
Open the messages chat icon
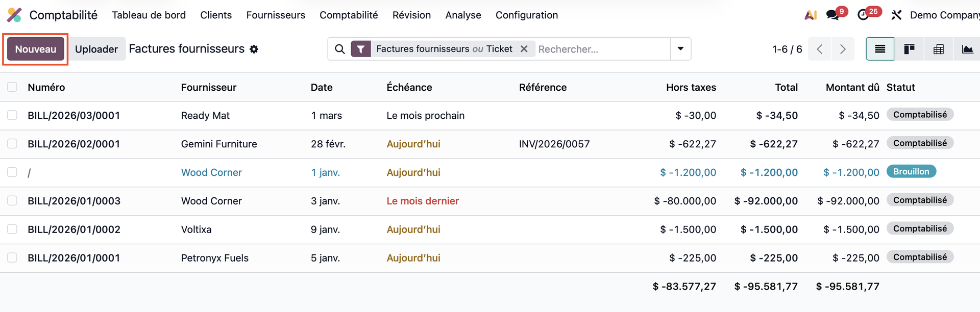click(833, 15)
